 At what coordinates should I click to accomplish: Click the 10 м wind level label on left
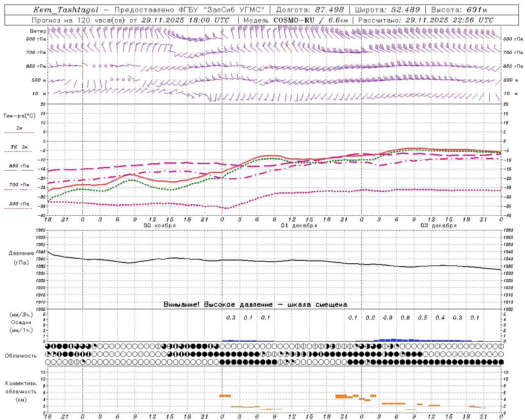[39, 94]
